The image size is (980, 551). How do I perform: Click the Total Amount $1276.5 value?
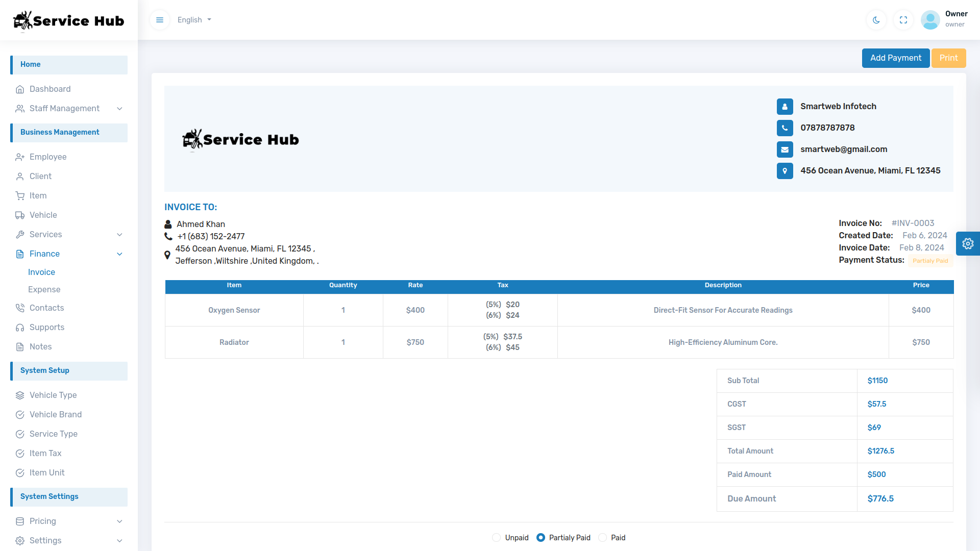[x=880, y=451]
